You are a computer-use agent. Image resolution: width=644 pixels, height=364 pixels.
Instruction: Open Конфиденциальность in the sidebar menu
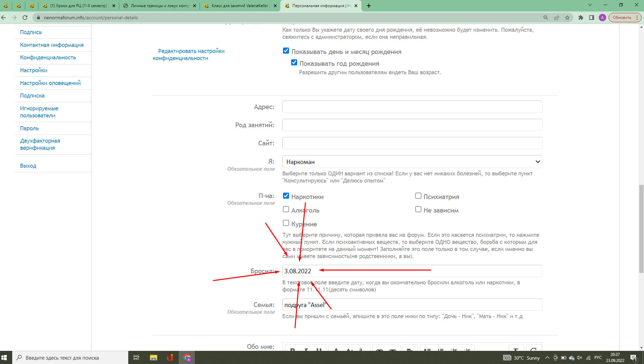[x=48, y=58]
